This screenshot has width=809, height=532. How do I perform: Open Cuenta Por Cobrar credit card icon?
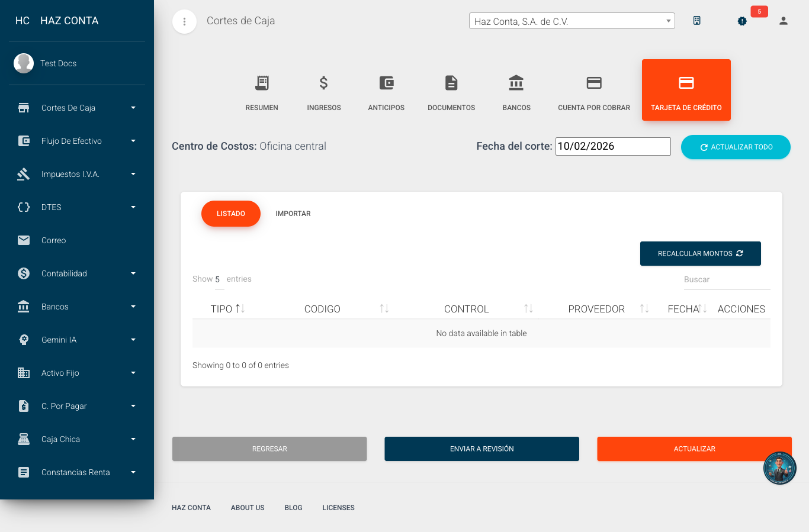(594, 83)
